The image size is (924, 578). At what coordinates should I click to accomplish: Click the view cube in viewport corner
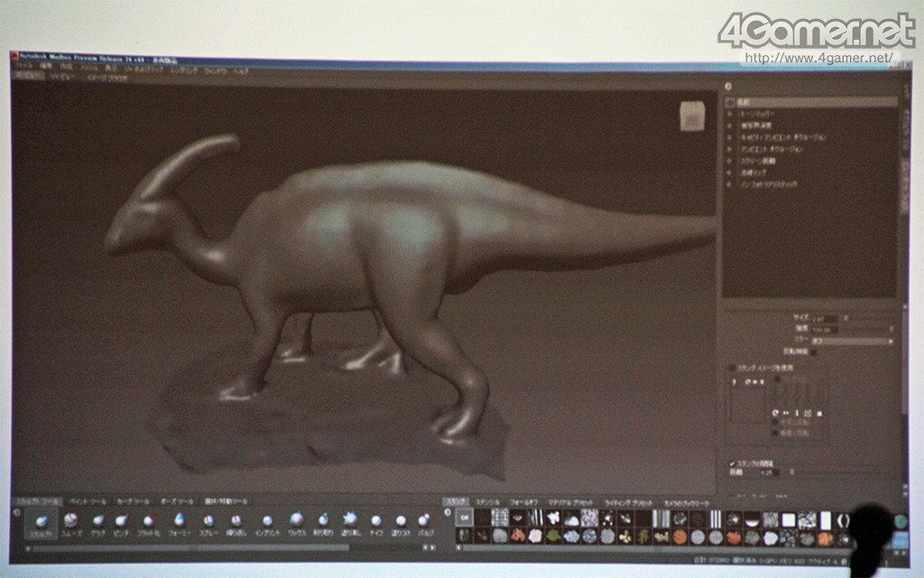[x=691, y=117]
